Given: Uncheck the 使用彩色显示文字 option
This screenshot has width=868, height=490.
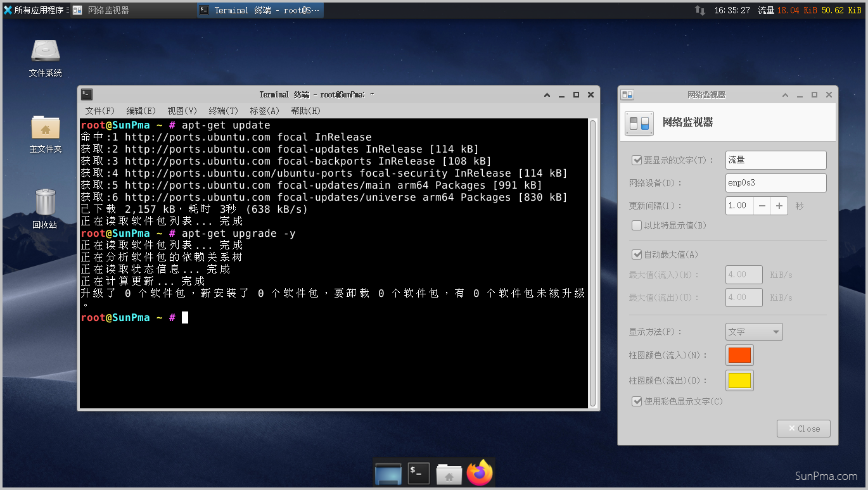Looking at the screenshot, I should pos(637,401).
